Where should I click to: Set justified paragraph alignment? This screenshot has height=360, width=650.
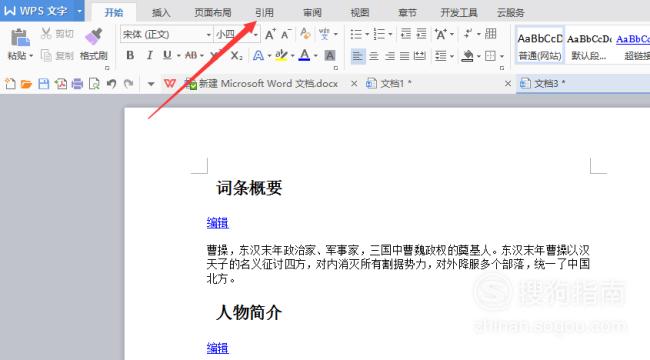tap(405, 56)
